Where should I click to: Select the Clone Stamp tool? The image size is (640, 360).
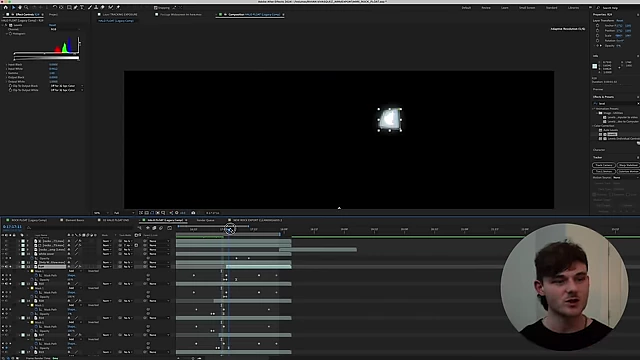pyautogui.click(x=96, y=7)
